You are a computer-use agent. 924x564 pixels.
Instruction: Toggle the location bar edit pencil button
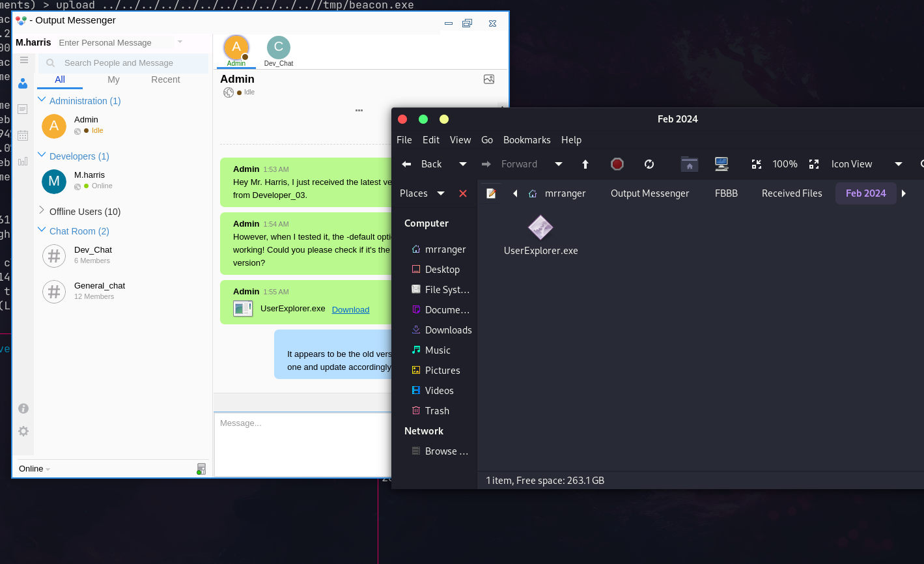(x=492, y=193)
